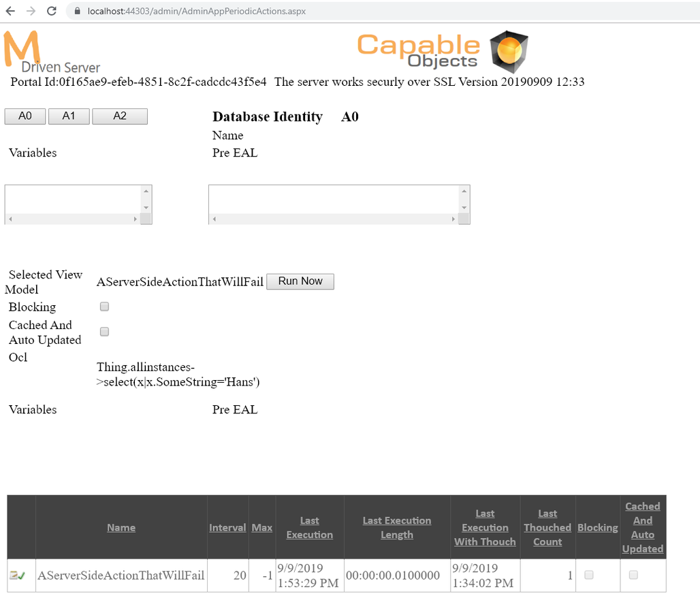The height and width of the screenshot is (613, 700).
Task: Click the address bar URL
Action: point(196,11)
